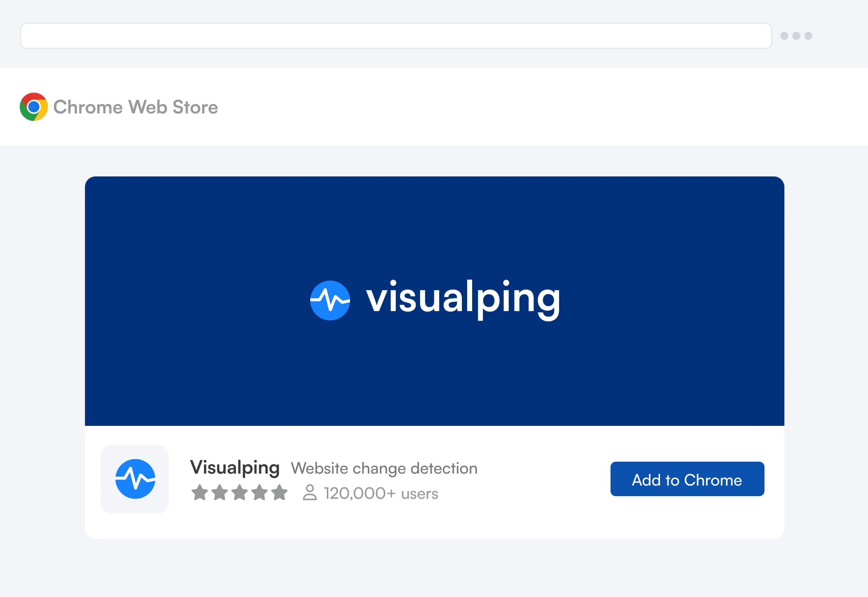
Task: Open the Visualping extension name
Action: 235,468
